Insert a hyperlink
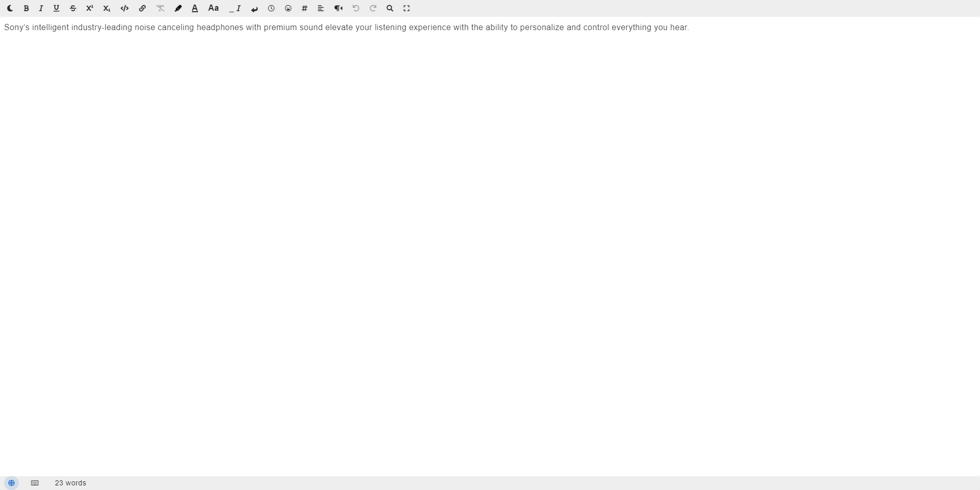 click(142, 8)
